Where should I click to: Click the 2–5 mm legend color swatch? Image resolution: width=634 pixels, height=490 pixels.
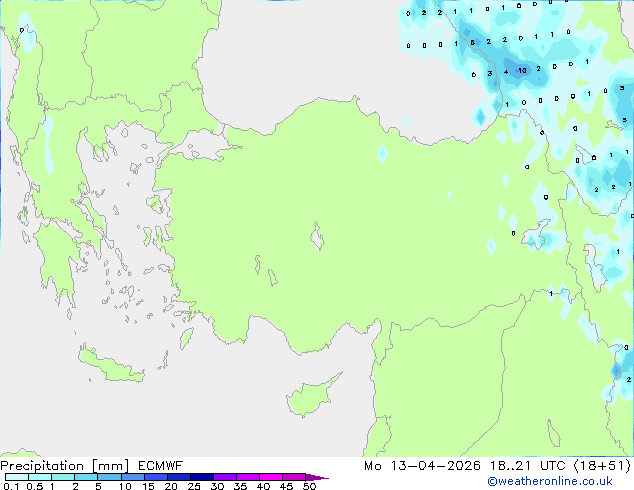[86, 477]
